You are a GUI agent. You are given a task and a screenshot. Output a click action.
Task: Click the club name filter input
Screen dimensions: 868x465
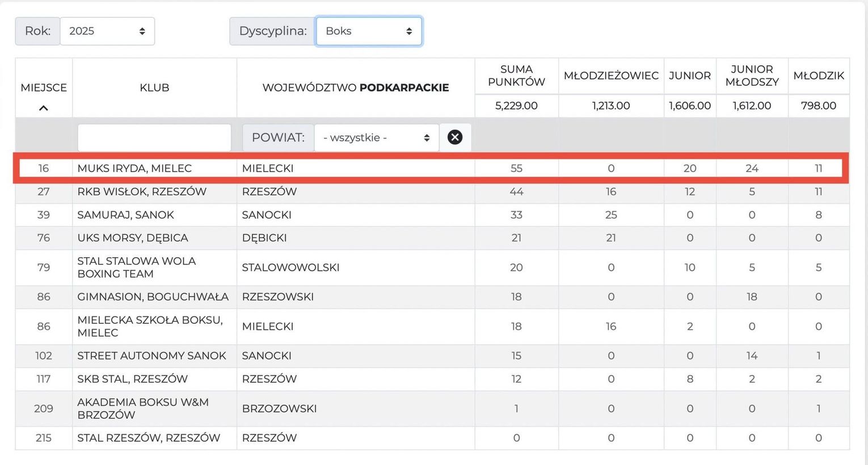coord(154,138)
